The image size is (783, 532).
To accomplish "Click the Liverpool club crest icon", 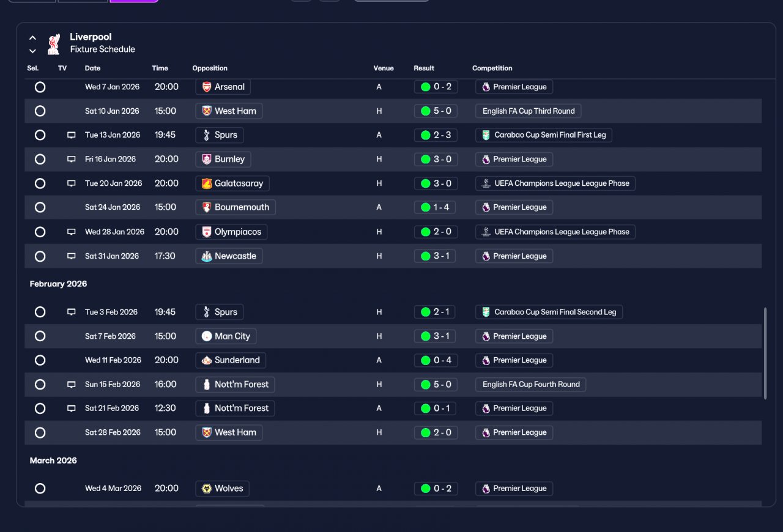I will click(54, 43).
